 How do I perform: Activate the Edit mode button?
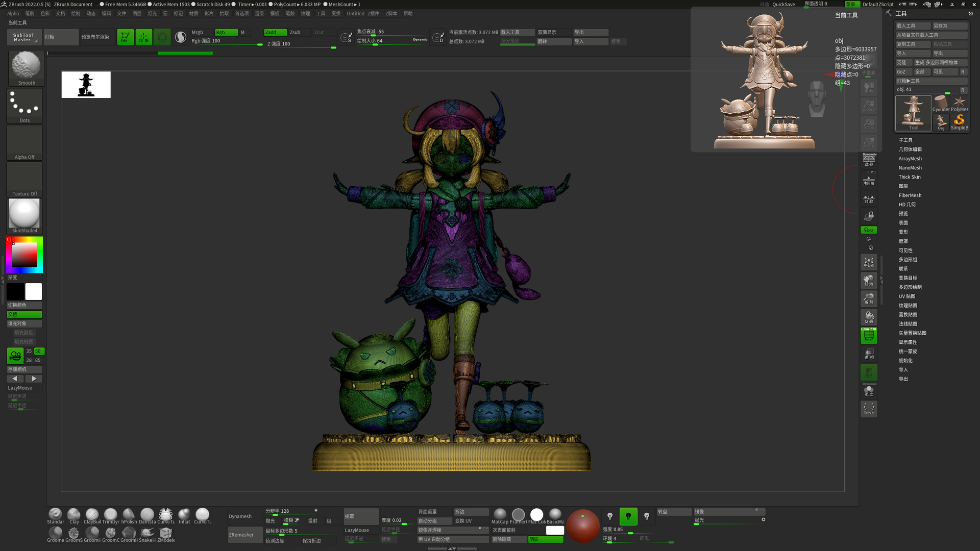(125, 37)
